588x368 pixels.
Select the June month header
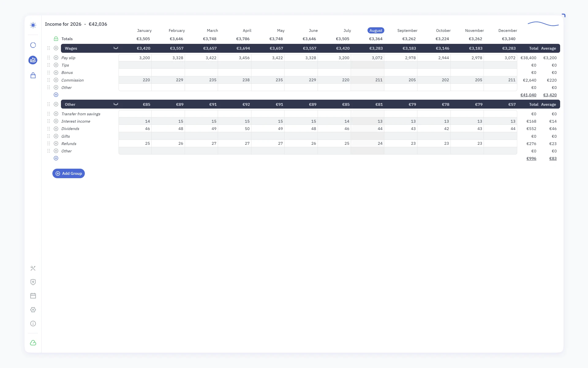(x=313, y=30)
